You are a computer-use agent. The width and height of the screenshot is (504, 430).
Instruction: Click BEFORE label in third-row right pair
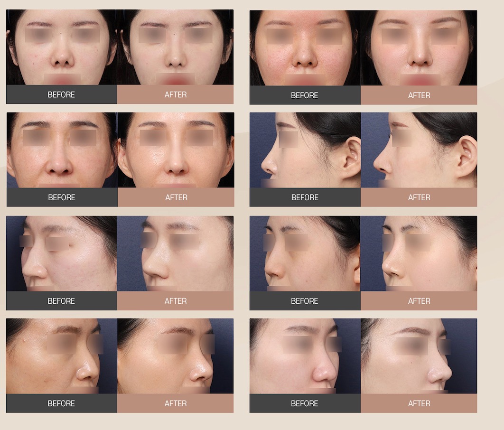[x=305, y=301]
